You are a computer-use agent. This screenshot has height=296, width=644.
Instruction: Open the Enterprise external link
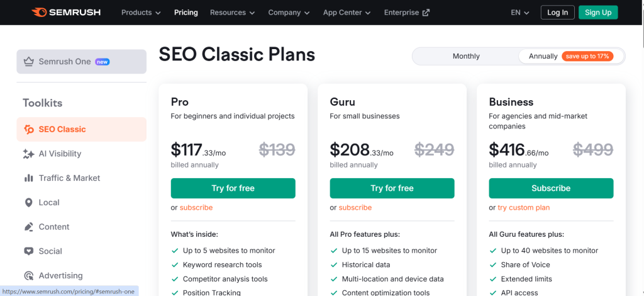(406, 13)
